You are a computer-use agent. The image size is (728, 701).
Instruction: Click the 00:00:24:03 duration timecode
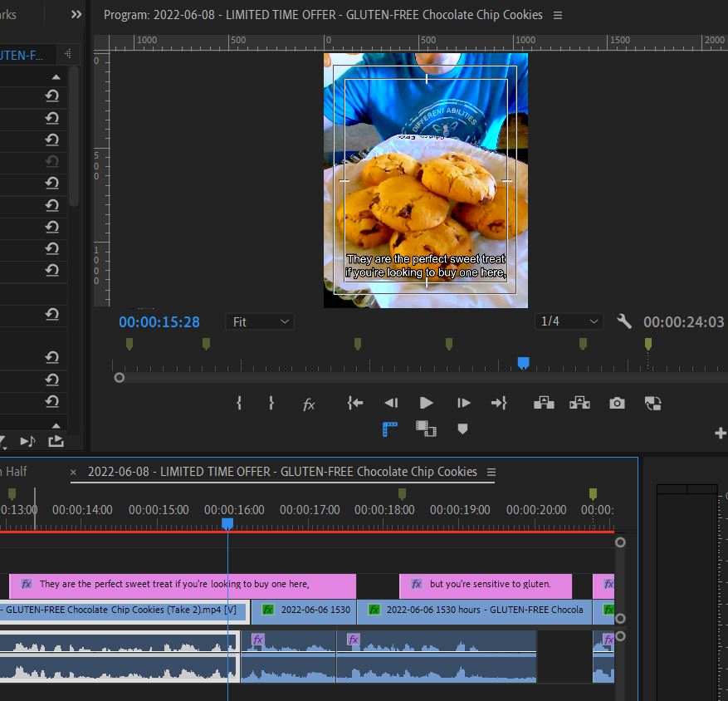pos(683,322)
